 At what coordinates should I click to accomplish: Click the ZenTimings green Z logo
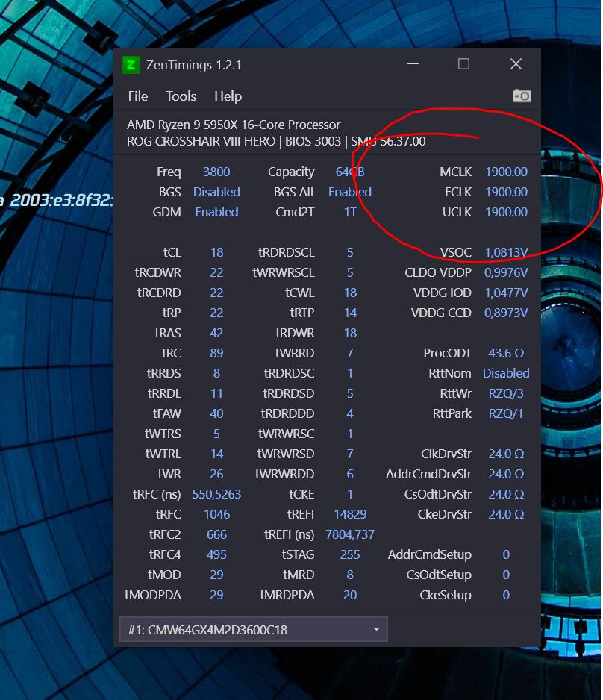[131, 65]
